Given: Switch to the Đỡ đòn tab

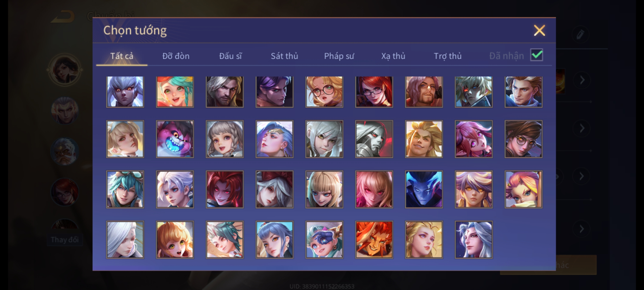Looking at the screenshot, I should [176, 56].
